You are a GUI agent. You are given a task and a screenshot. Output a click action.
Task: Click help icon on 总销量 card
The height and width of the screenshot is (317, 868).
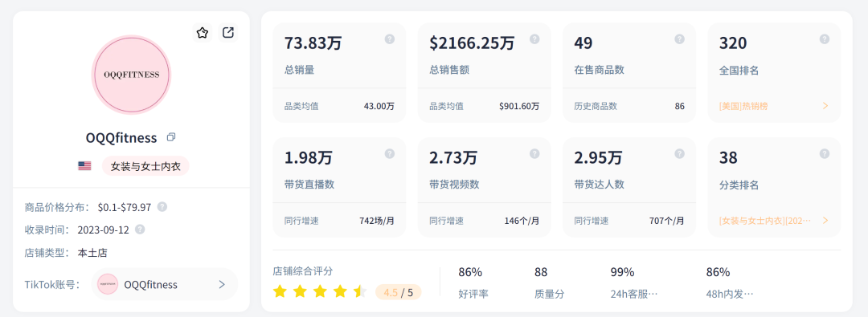coord(390,39)
